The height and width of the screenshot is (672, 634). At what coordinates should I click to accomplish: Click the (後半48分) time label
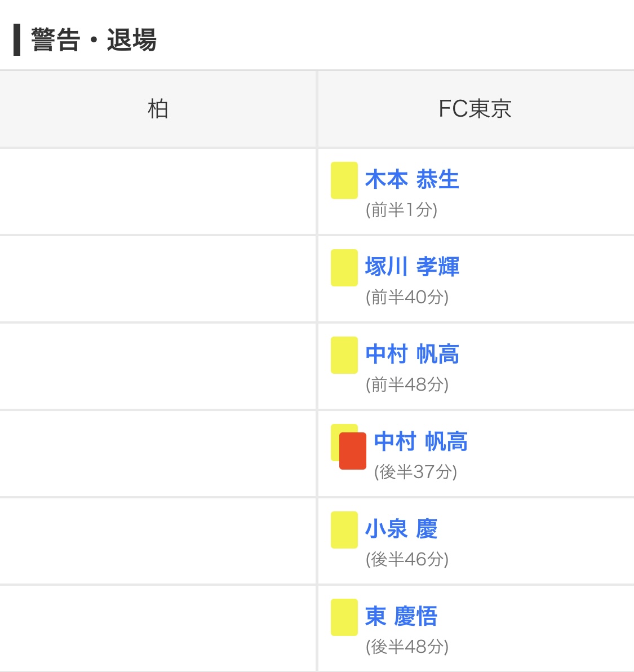click(407, 647)
